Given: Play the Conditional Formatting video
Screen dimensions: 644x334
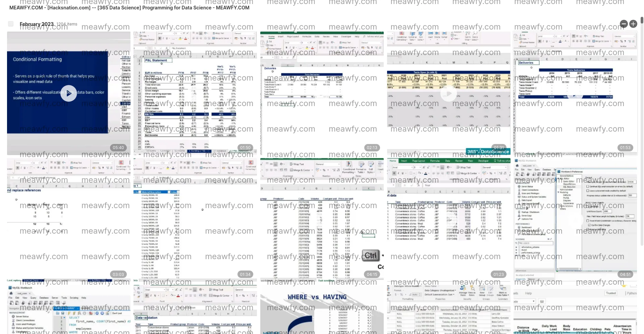Looking at the screenshot, I should [68, 94].
